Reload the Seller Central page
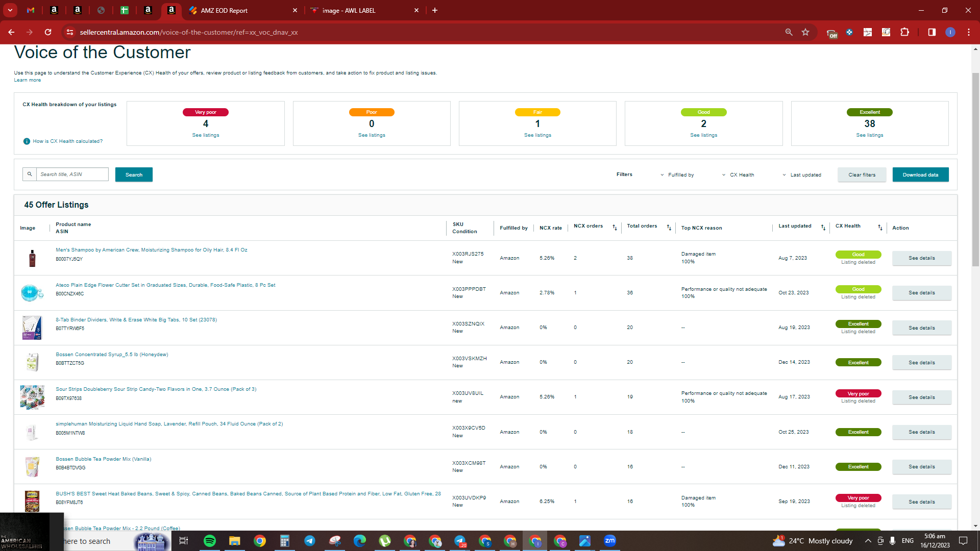Viewport: 980px width, 551px height. point(48,32)
